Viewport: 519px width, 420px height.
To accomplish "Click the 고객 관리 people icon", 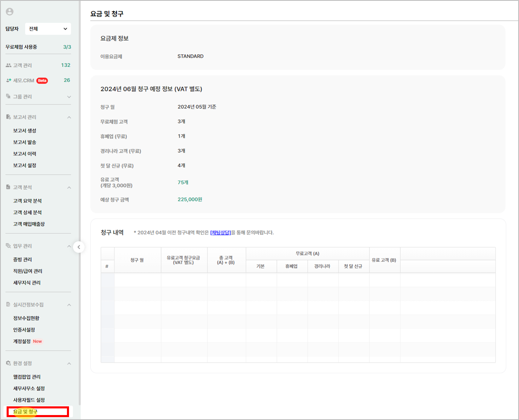I will pos(8,65).
